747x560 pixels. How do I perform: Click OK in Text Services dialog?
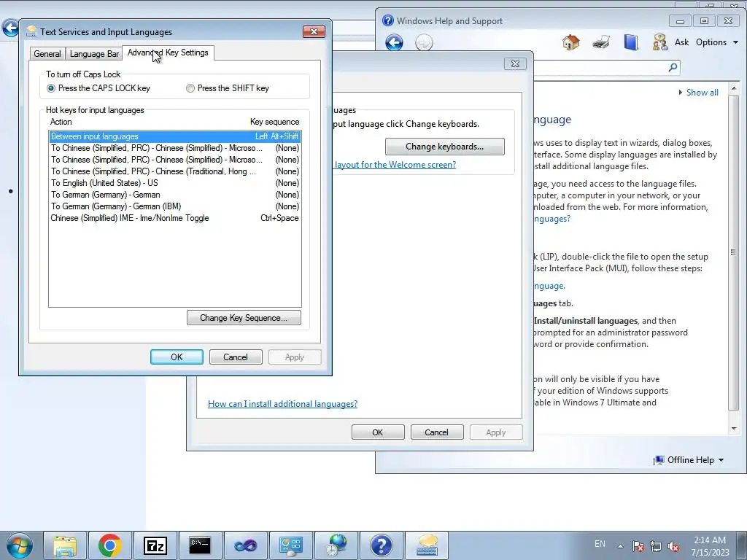pyautogui.click(x=177, y=357)
